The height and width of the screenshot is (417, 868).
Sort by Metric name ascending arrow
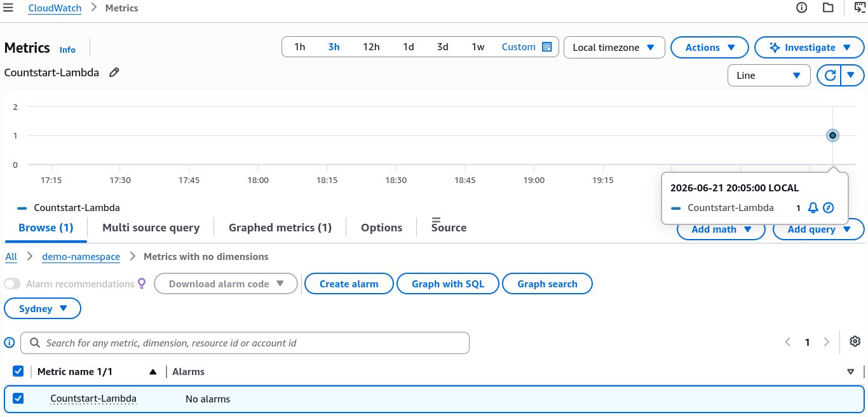coord(153,372)
